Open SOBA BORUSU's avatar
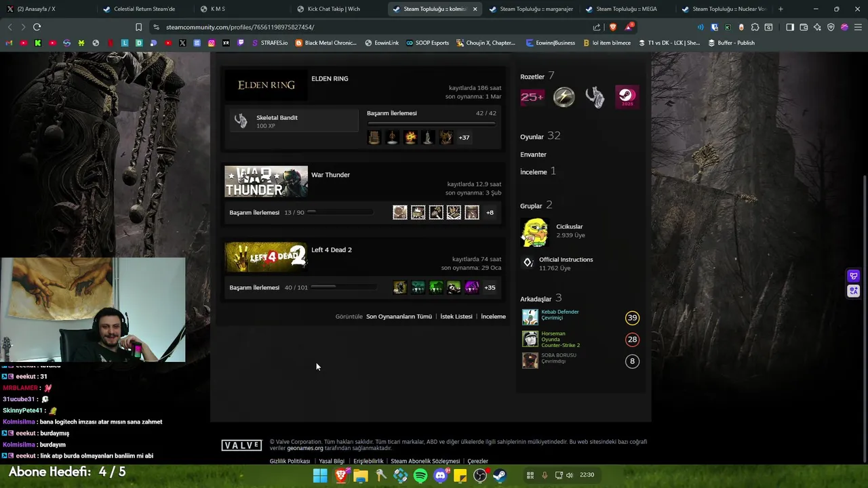The image size is (868, 488). (x=530, y=361)
